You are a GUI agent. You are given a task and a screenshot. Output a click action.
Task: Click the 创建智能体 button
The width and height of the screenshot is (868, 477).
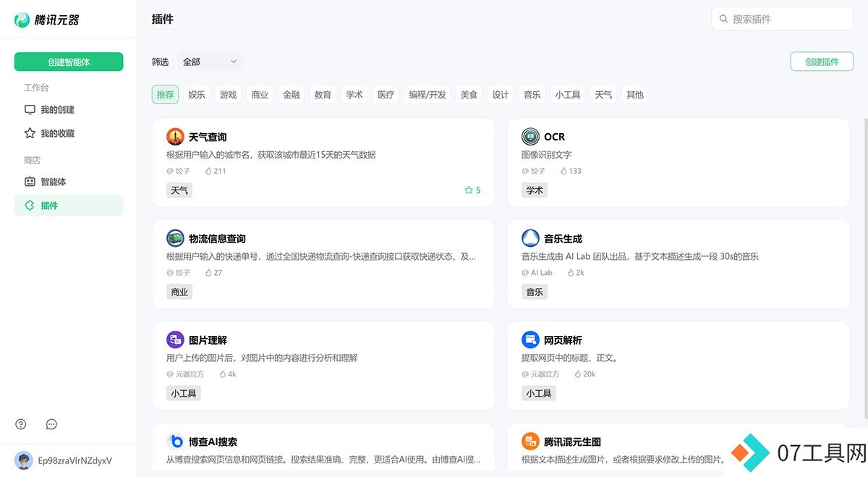[x=69, y=62]
